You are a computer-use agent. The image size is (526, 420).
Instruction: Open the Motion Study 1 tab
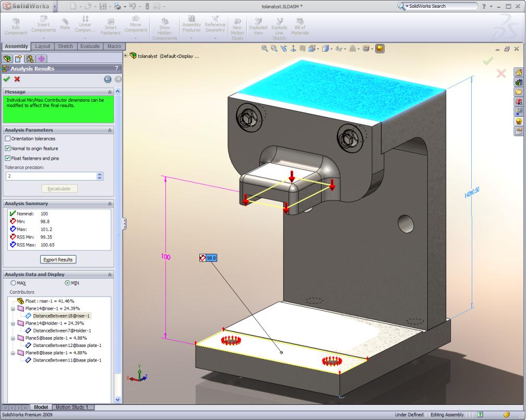click(72, 407)
